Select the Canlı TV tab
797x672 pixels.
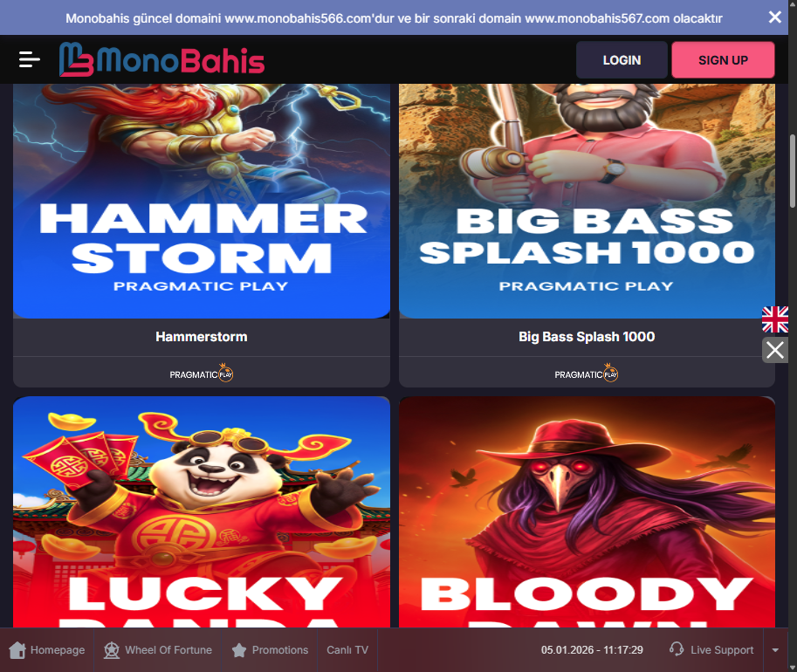pyautogui.click(x=347, y=650)
